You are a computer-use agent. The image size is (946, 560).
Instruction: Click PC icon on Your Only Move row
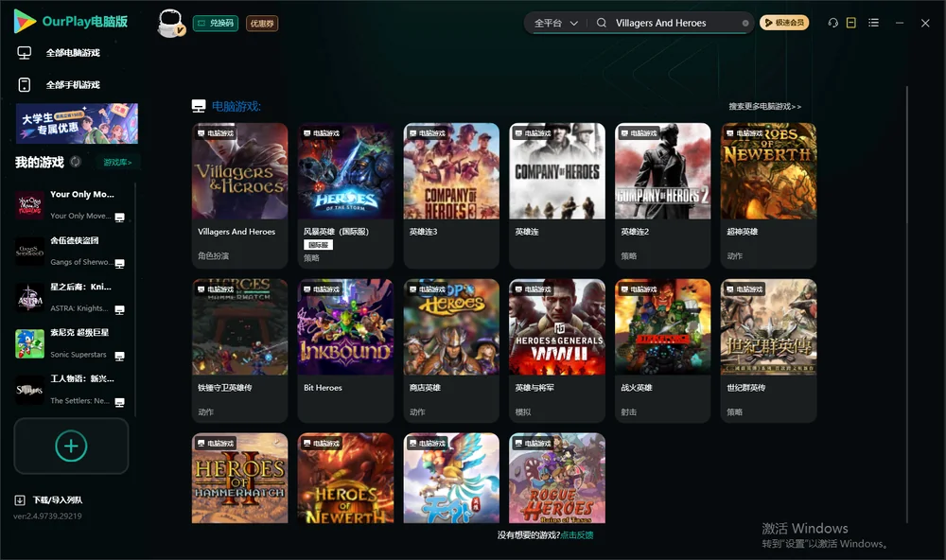point(119,218)
